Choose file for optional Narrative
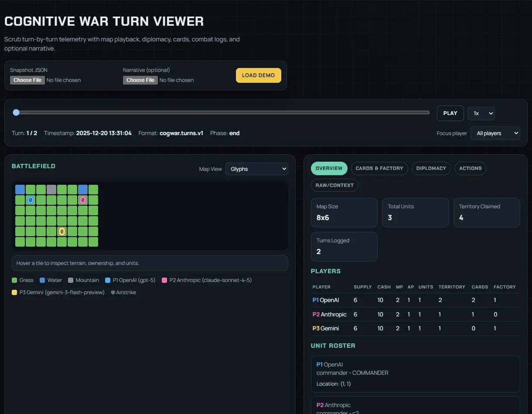This screenshot has height=414, width=532. point(140,80)
